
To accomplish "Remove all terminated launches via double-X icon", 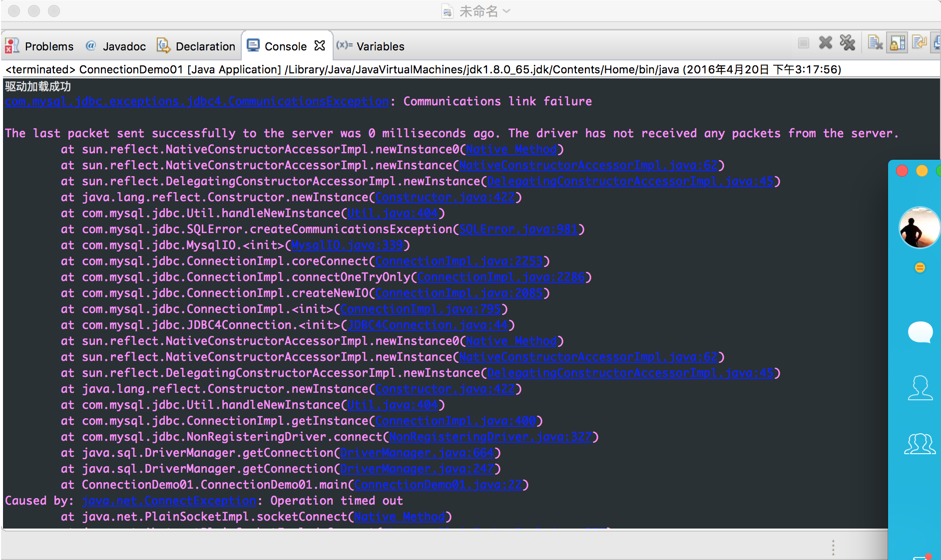I will (848, 43).
